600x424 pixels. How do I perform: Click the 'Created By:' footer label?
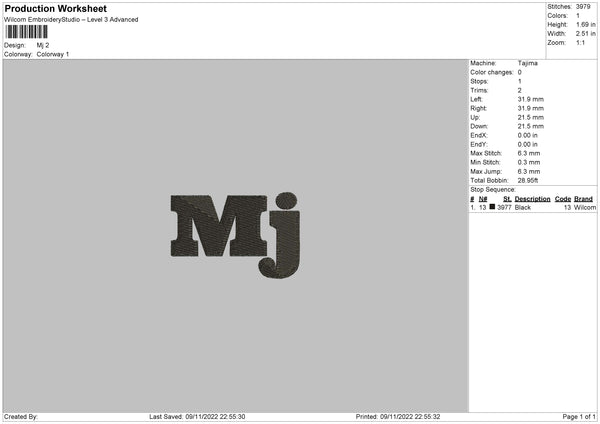21,417
